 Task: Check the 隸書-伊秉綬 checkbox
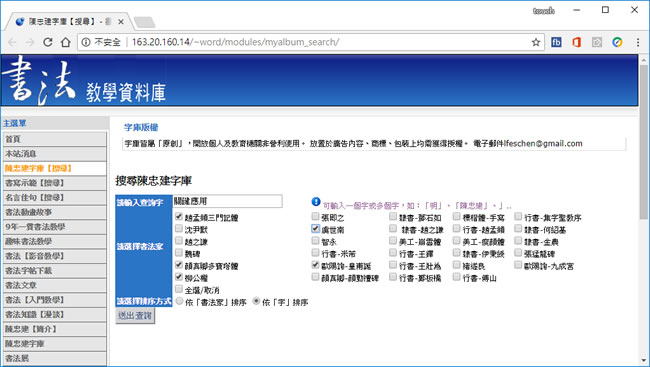456,253
